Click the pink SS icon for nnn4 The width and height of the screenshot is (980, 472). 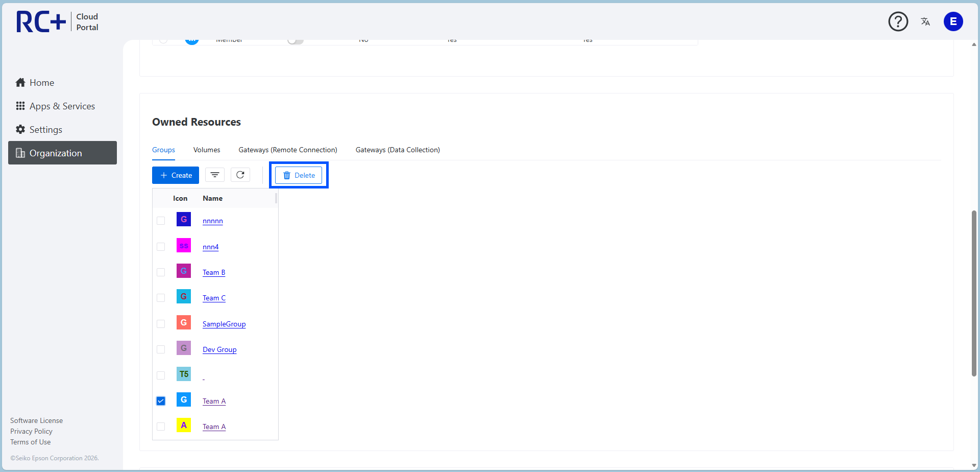pyautogui.click(x=184, y=246)
